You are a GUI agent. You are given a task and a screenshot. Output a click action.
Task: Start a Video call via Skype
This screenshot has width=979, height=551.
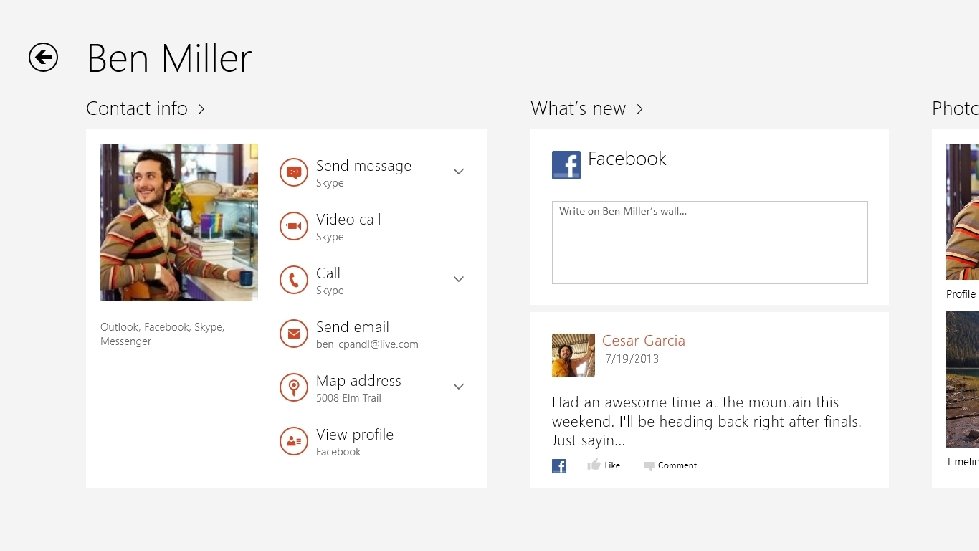tap(348, 227)
